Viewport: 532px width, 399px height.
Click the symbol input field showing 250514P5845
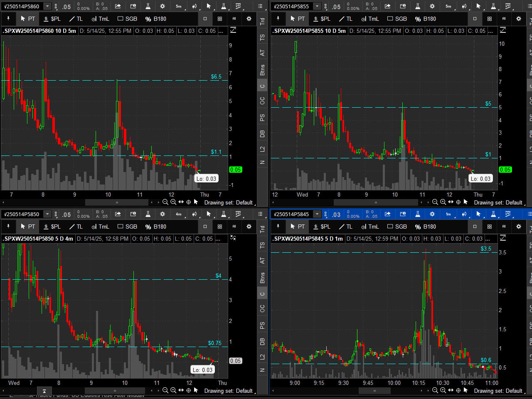(x=292, y=214)
